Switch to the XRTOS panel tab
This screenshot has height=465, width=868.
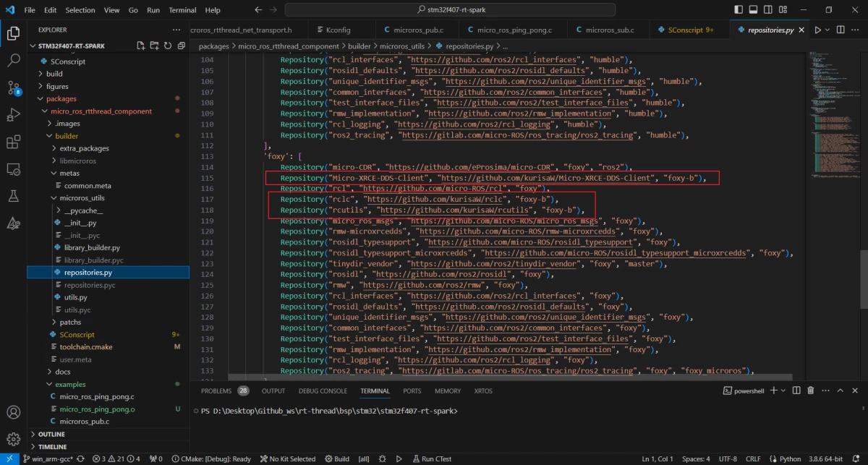pyautogui.click(x=482, y=391)
